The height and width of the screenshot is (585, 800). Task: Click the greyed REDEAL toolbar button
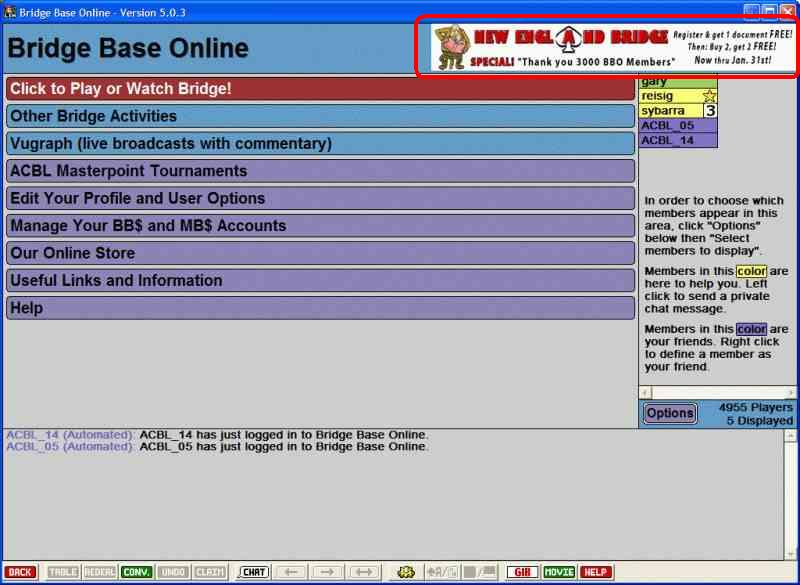point(100,572)
